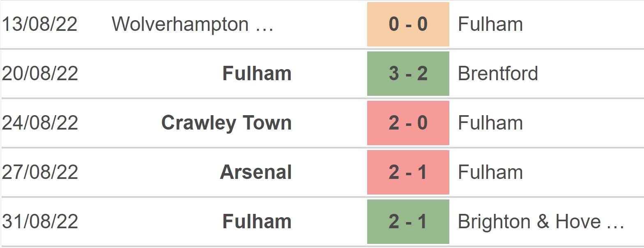Click the 13/08/22 date
Viewport: 644px width, 248px height.
[x=40, y=24]
